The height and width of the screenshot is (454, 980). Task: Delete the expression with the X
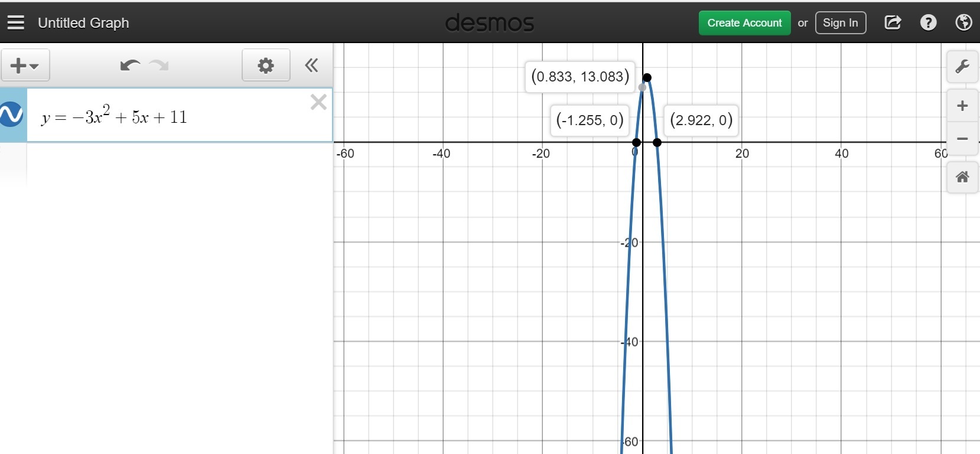point(318,102)
